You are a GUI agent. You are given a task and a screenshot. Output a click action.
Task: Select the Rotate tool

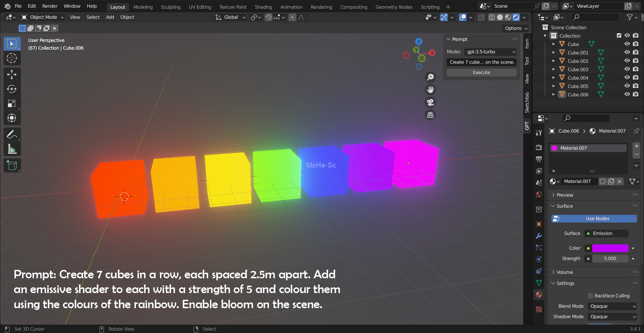click(12, 89)
